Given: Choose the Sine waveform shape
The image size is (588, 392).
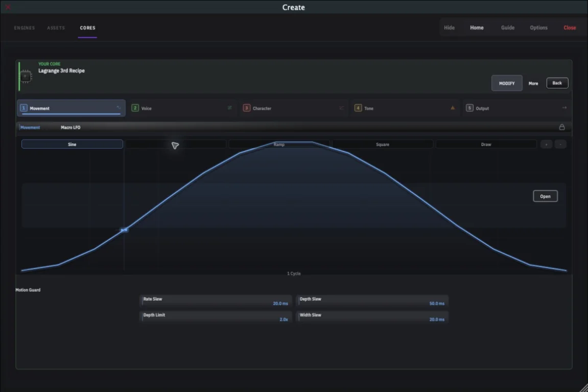Looking at the screenshot, I should tap(72, 144).
